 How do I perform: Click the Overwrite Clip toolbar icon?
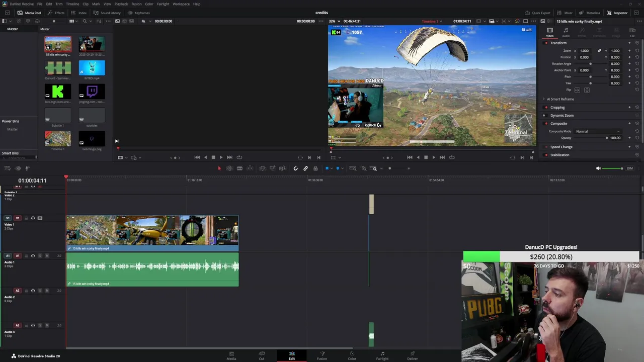point(272,168)
